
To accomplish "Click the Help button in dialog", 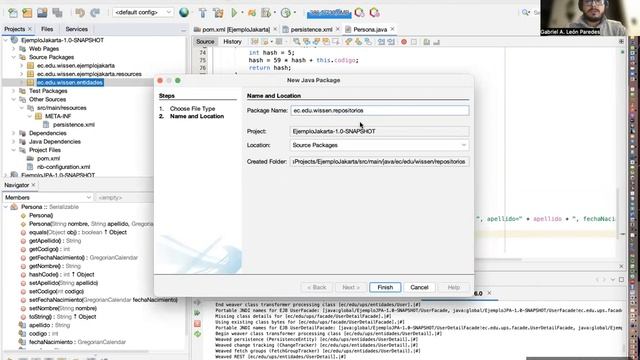I will coord(453,287).
